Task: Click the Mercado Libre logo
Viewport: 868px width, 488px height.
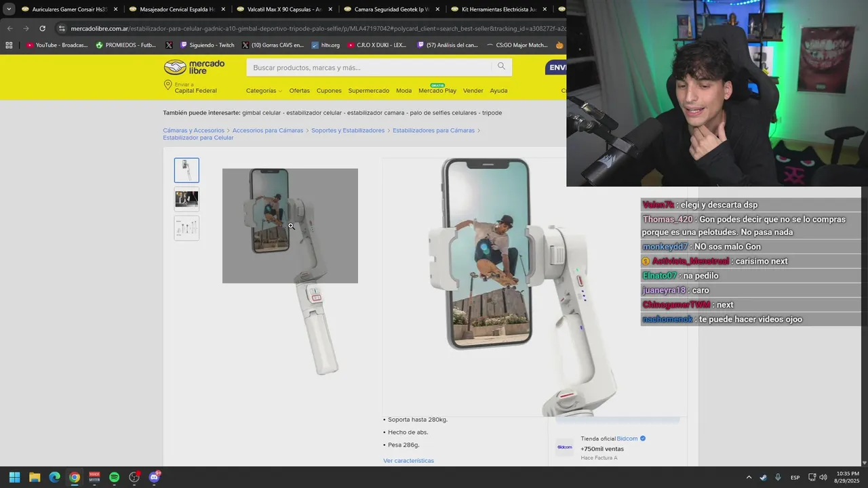Action: pos(194,67)
